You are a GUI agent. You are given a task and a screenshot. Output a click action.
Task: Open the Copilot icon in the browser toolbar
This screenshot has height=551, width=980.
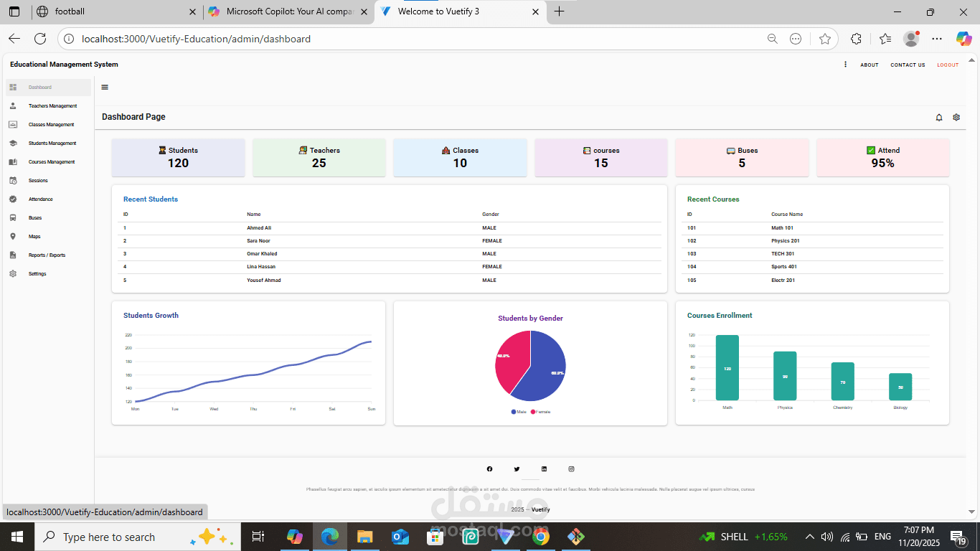[963, 39]
